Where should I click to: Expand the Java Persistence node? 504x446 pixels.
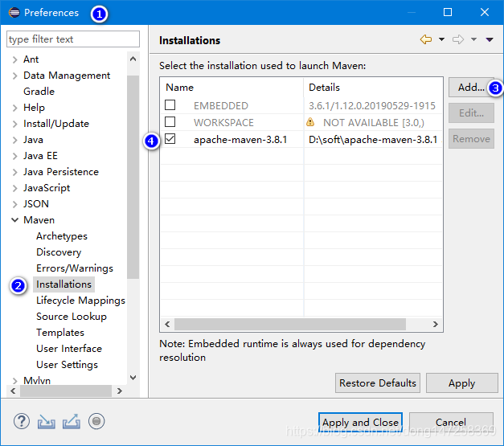(x=14, y=172)
